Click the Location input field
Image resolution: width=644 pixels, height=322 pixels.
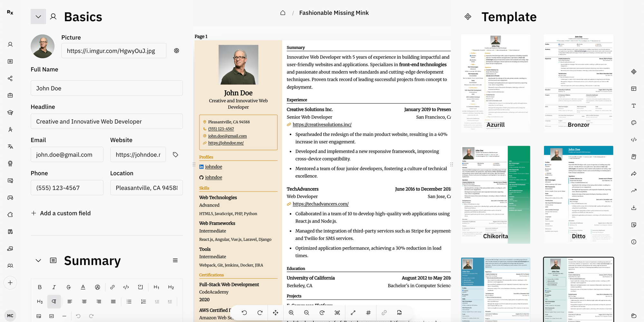tap(147, 188)
